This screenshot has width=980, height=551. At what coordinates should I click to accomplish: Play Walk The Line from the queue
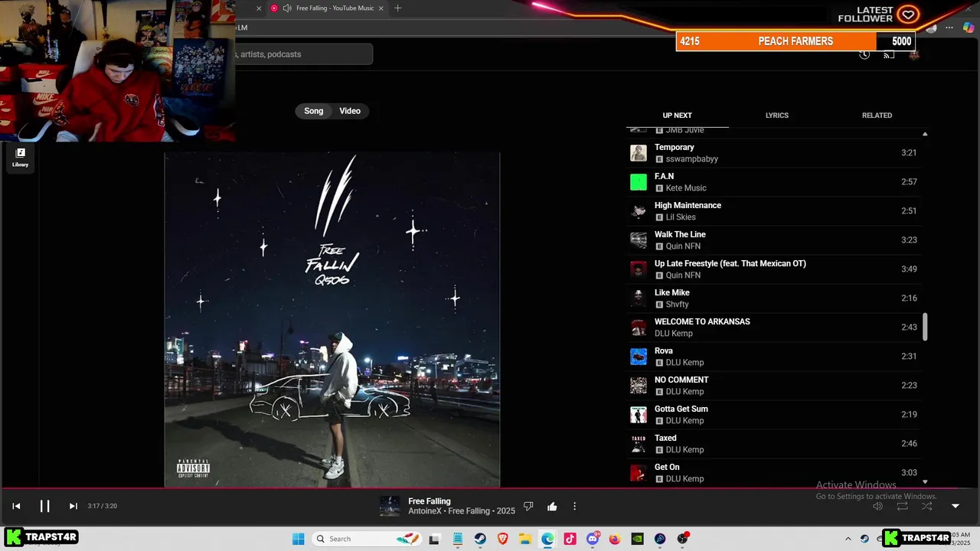coord(774,240)
